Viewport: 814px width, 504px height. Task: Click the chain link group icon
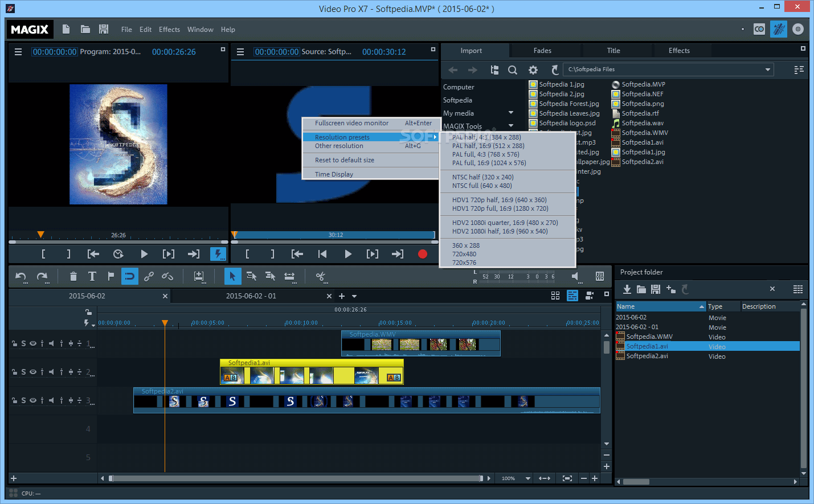149,276
